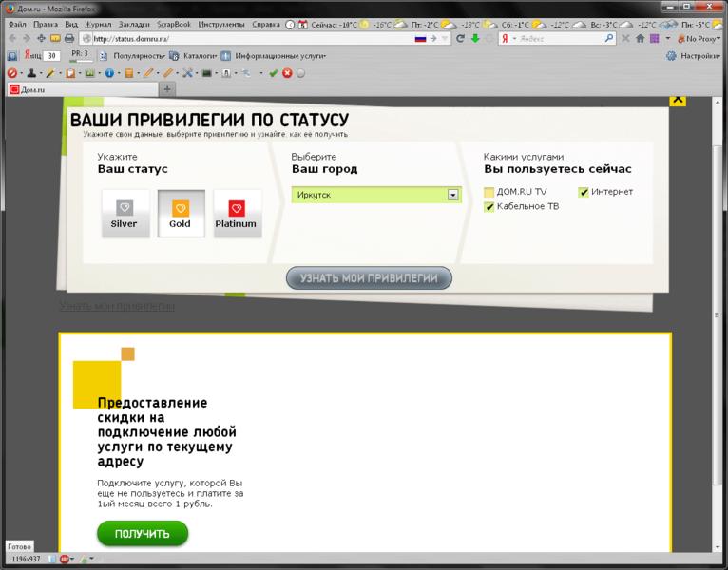Select the Gold status option
The image size is (728, 570).
tap(182, 214)
